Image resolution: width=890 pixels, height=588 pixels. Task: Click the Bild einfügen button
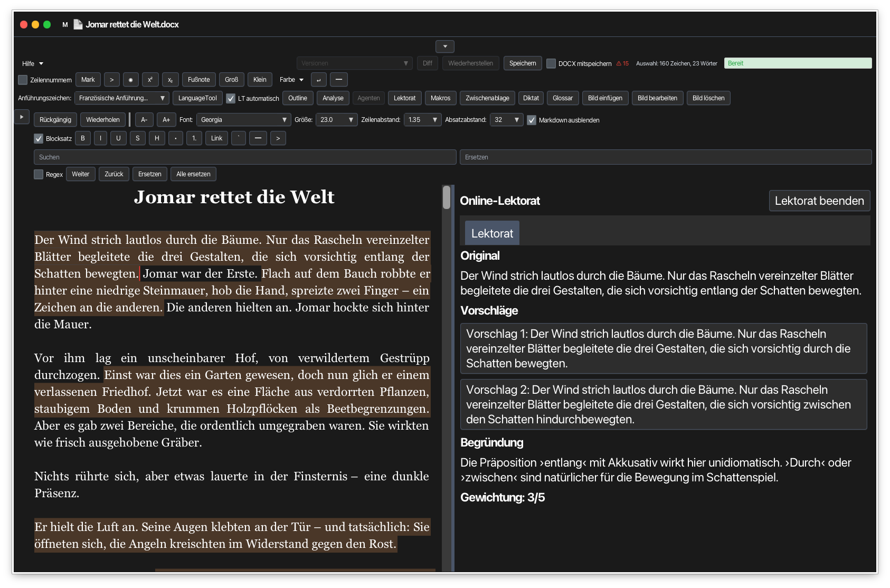pyautogui.click(x=605, y=98)
